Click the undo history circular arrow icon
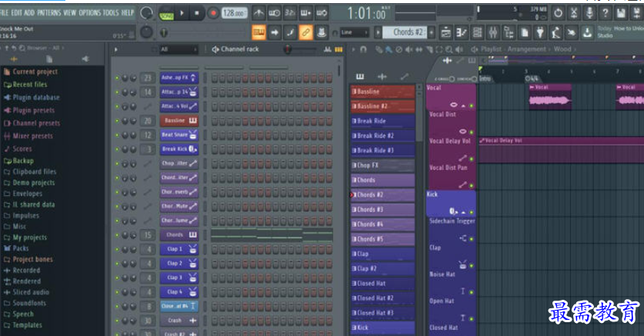 [558, 13]
